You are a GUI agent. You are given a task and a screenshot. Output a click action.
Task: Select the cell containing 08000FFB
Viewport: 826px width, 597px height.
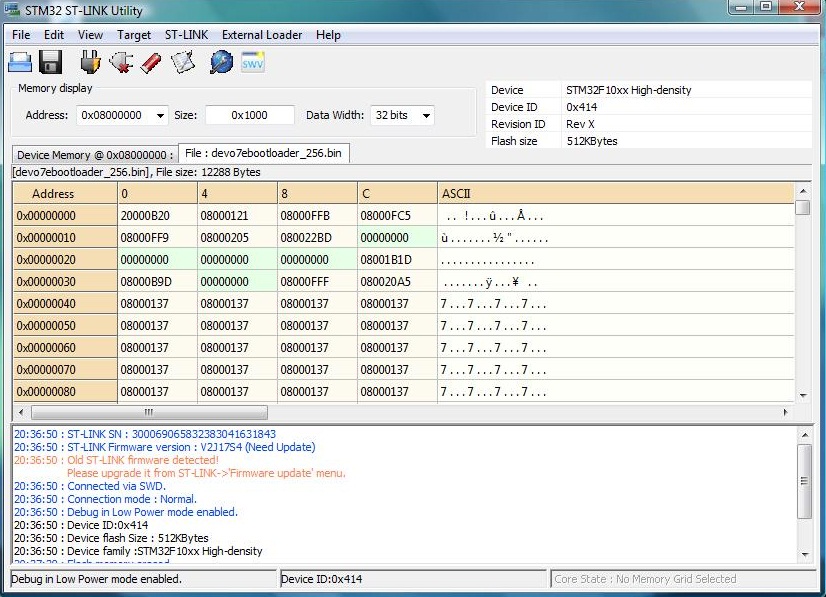pos(318,216)
